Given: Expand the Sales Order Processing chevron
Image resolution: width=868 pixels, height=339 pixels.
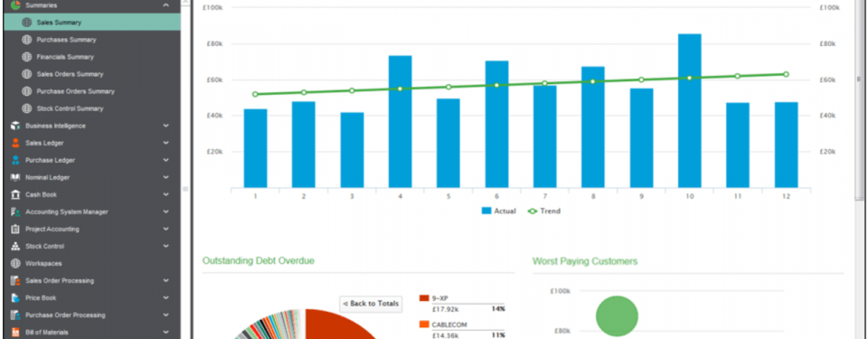Looking at the screenshot, I should click(x=166, y=280).
